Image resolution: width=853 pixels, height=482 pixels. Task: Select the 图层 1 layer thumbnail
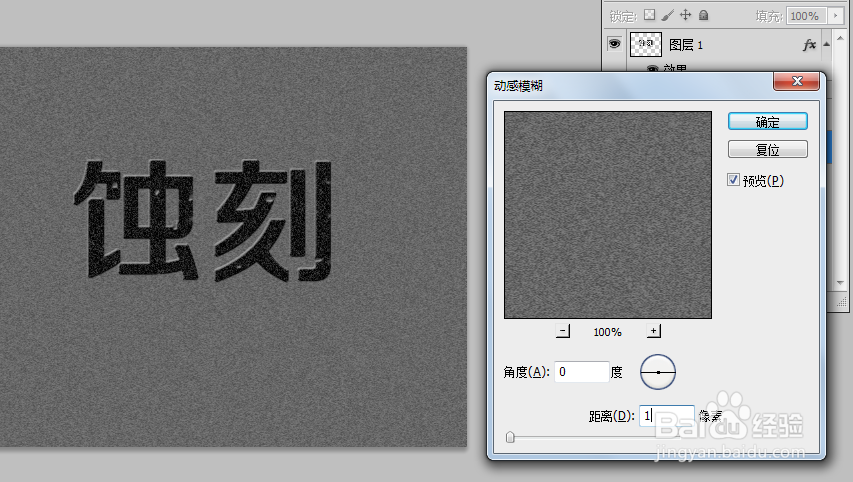pyautogui.click(x=646, y=44)
